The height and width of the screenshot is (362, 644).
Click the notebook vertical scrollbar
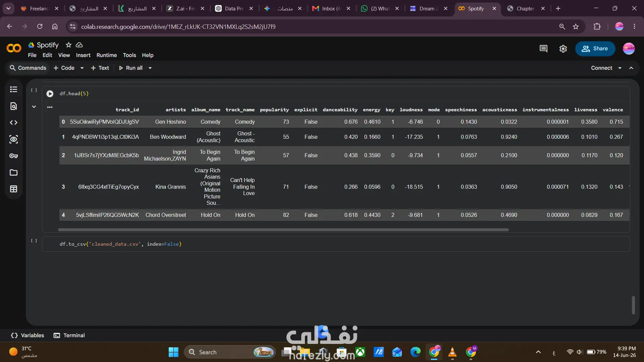[x=633, y=305]
